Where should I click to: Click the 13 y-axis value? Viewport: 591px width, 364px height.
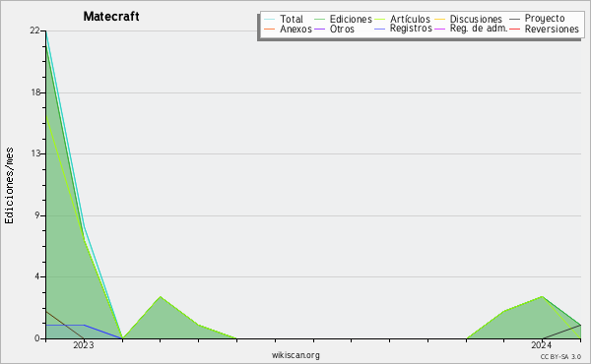35,153
